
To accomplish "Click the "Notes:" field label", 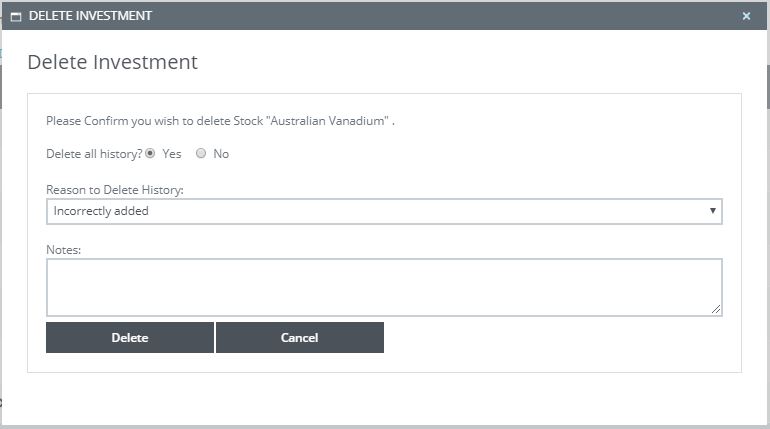I will pos(63,249).
